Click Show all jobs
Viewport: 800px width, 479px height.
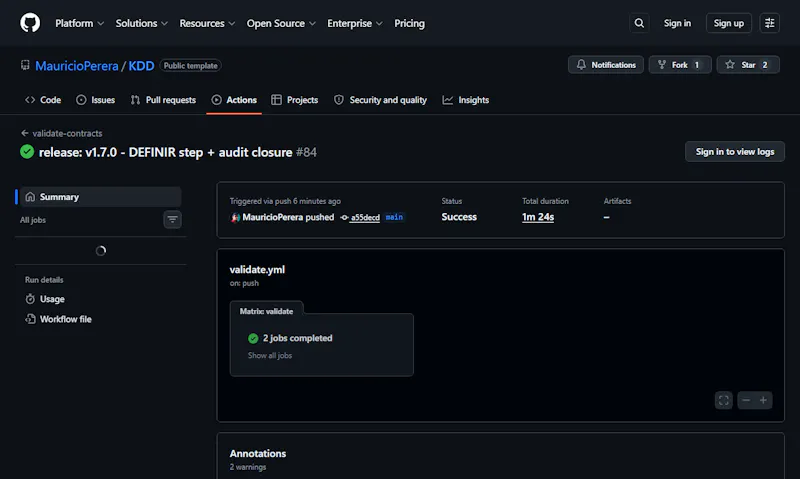[270, 356]
